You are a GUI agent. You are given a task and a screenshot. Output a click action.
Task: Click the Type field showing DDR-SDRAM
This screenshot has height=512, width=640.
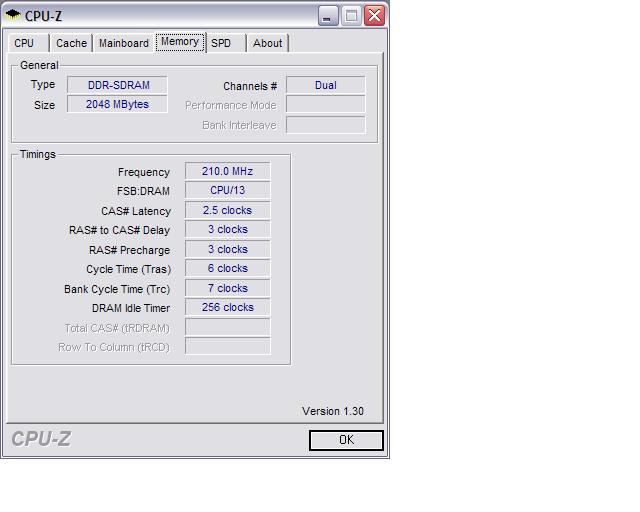point(118,85)
